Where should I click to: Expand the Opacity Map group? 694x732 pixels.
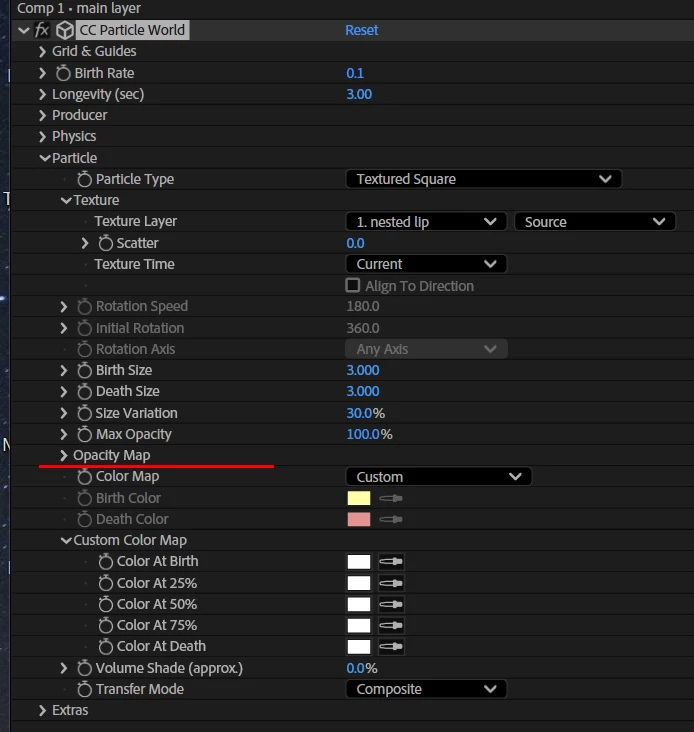pyautogui.click(x=63, y=455)
